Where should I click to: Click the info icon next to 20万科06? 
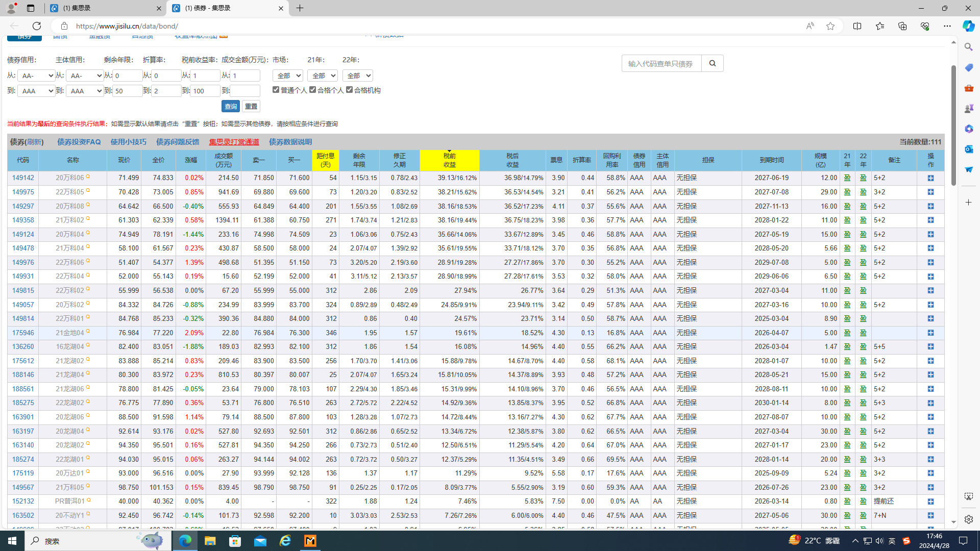coord(88,177)
